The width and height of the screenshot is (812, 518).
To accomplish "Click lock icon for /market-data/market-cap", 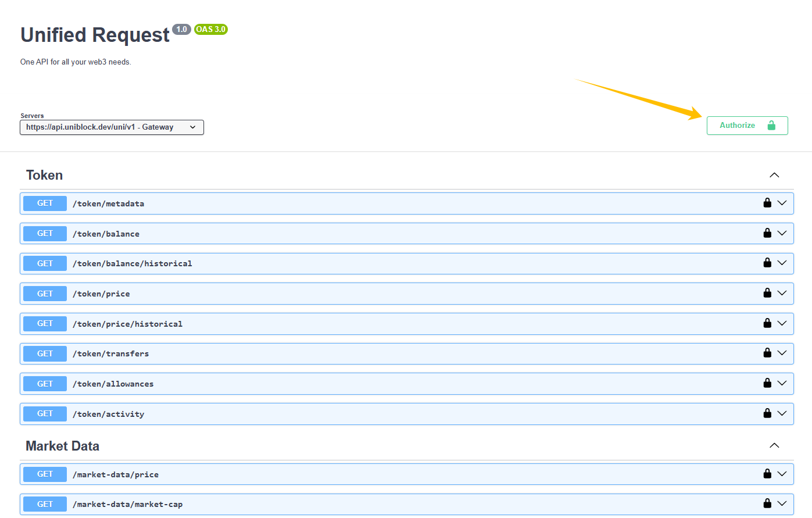I will point(767,503).
